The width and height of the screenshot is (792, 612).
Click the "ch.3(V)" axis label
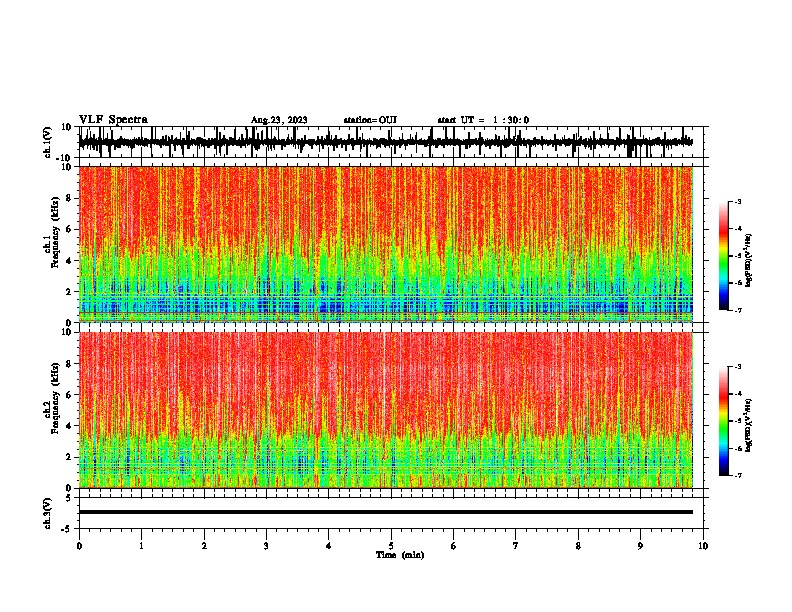48,513
